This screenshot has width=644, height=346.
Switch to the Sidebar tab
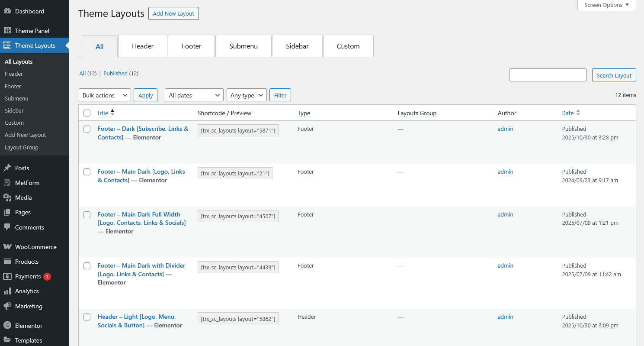click(x=297, y=46)
